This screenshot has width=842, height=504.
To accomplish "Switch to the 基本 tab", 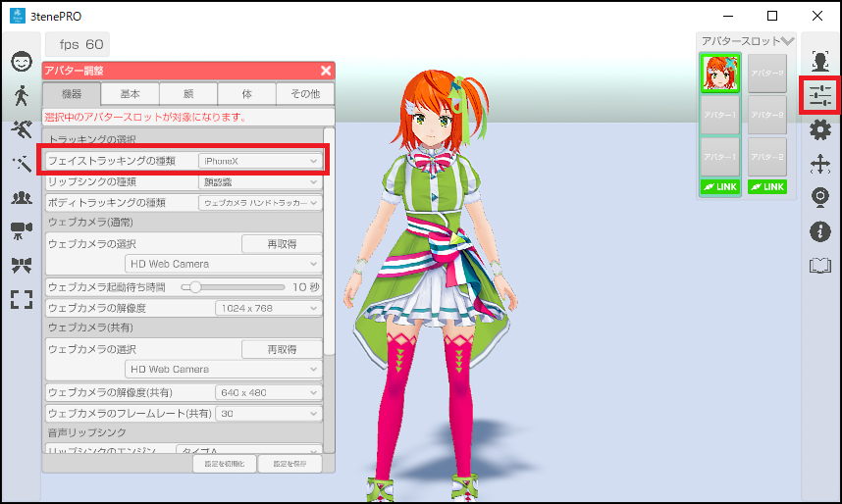I will click(130, 94).
